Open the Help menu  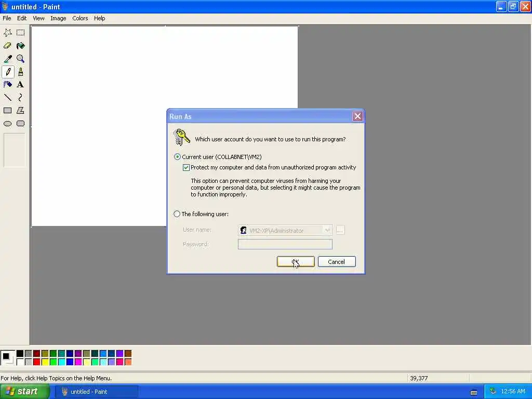coord(99,18)
